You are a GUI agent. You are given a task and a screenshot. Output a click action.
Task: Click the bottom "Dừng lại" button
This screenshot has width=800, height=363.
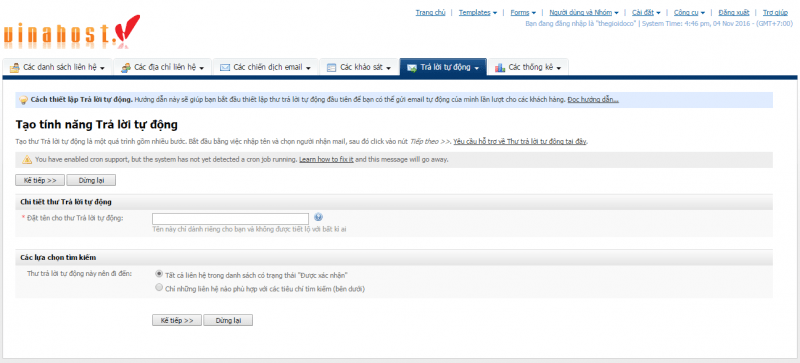pos(228,320)
